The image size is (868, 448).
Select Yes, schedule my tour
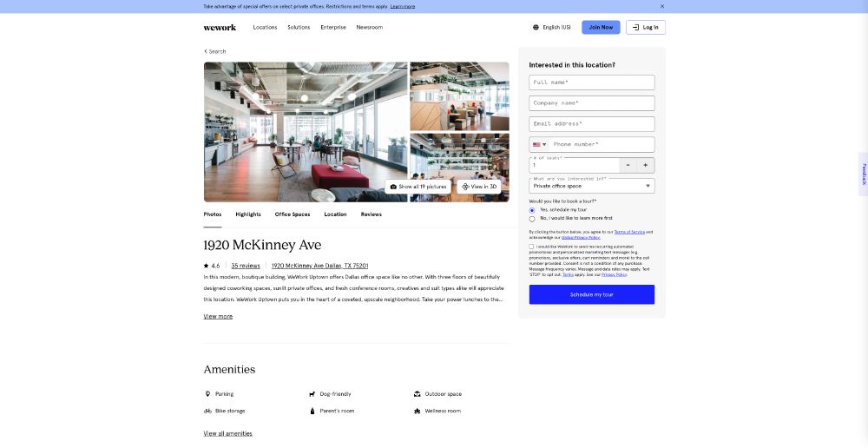[x=532, y=210]
